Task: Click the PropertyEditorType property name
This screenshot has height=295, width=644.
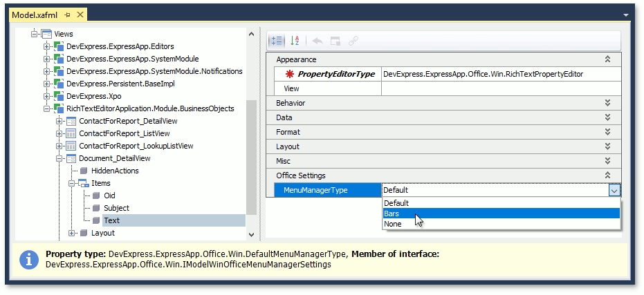Action: (336, 74)
